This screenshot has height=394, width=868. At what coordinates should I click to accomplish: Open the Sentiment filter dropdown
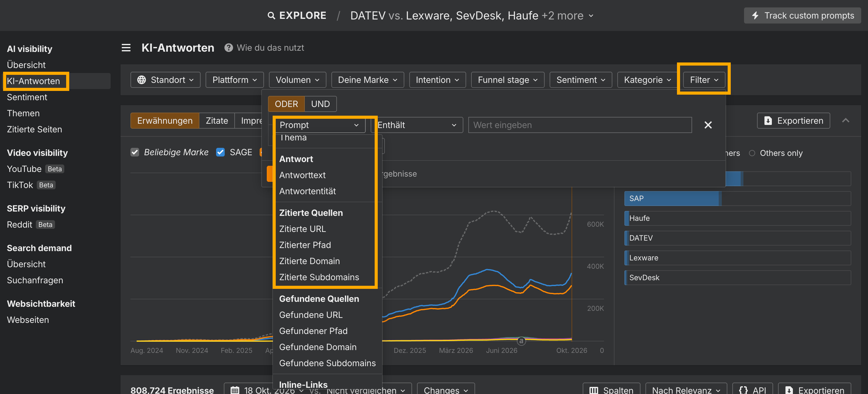(581, 80)
